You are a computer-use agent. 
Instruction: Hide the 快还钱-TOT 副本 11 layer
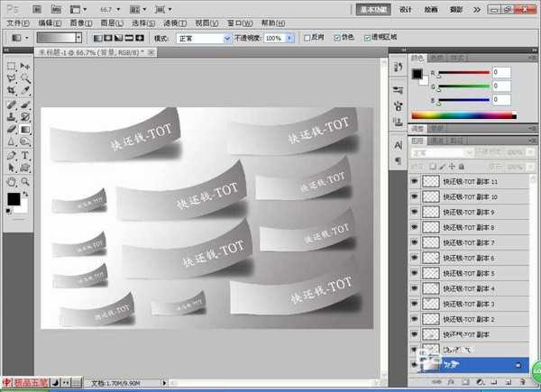(415, 181)
